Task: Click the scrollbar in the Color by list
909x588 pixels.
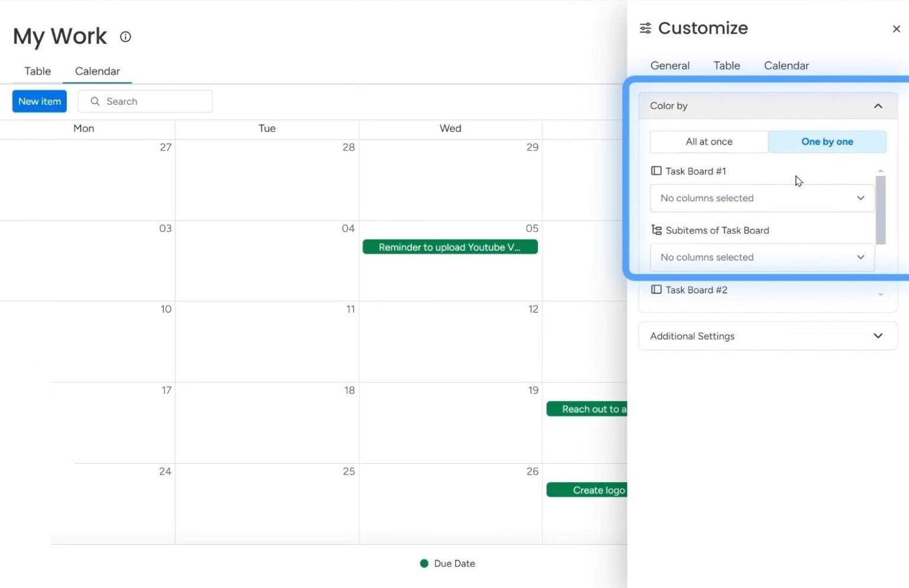Action: [x=881, y=209]
